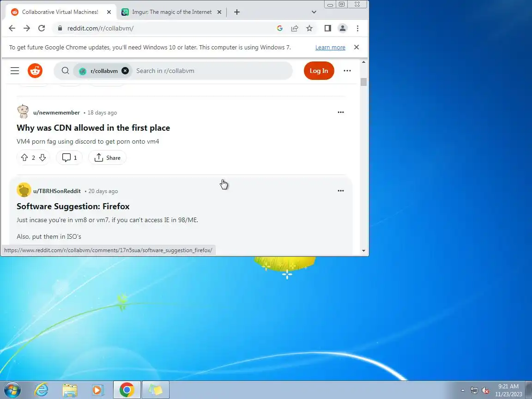Click the vertical scrollbar thumb

pos(364,82)
